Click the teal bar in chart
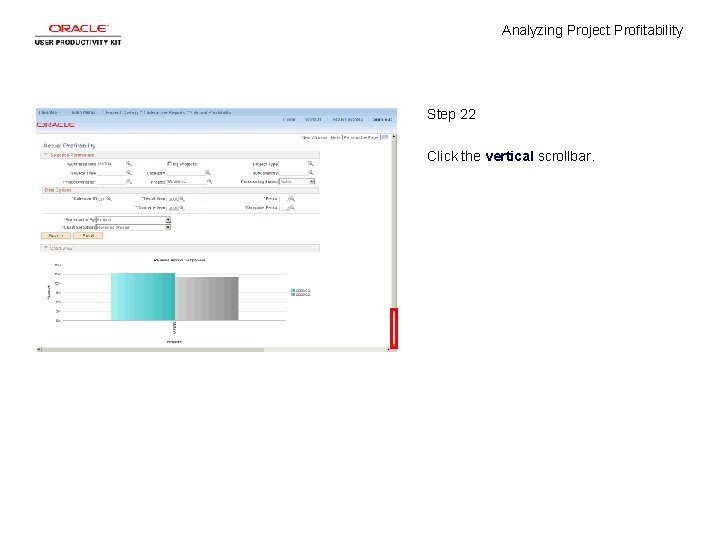Image resolution: width=720 pixels, height=540 pixels. (143, 297)
